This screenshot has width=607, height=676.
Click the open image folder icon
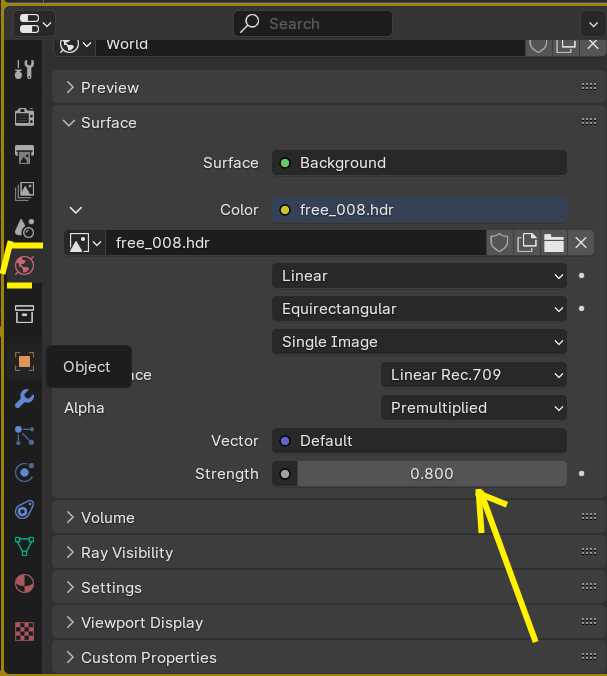(x=554, y=242)
